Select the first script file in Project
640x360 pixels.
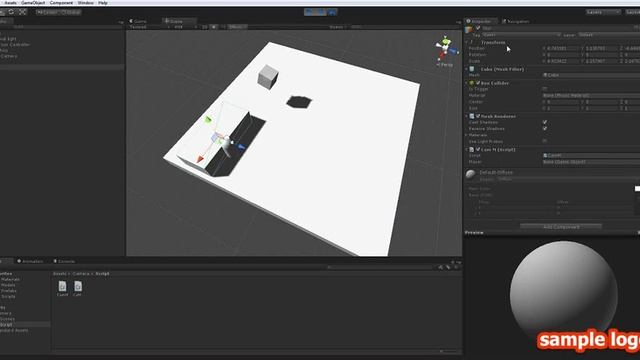[x=62, y=289]
